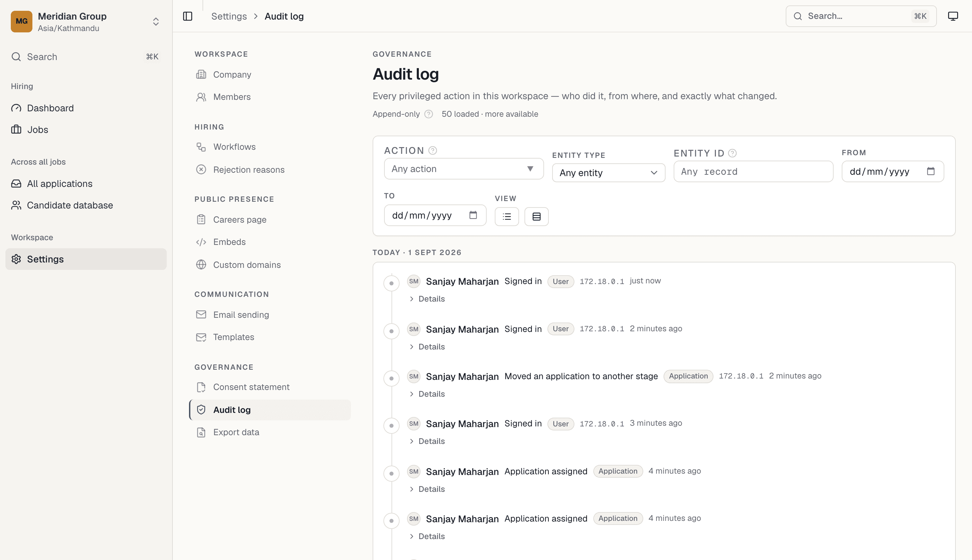Focus the top Search… field

click(x=861, y=16)
